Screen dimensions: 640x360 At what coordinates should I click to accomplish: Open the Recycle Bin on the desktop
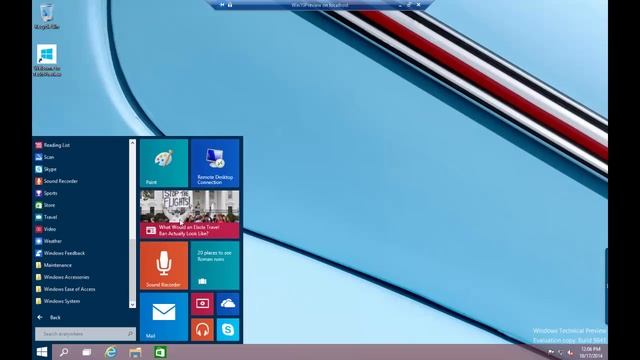click(x=47, y=17)
